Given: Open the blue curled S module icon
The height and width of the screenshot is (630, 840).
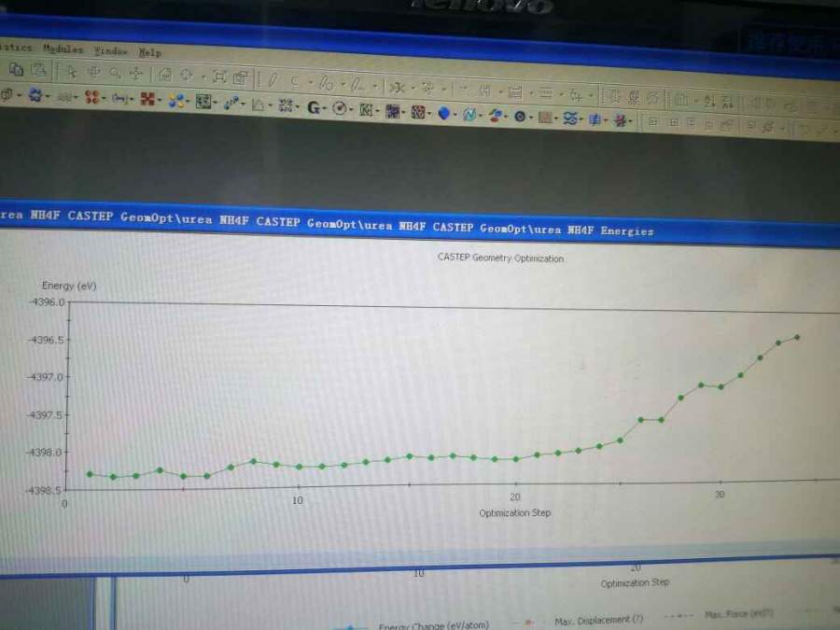Looking at the screenshot, I should (569, 119).
